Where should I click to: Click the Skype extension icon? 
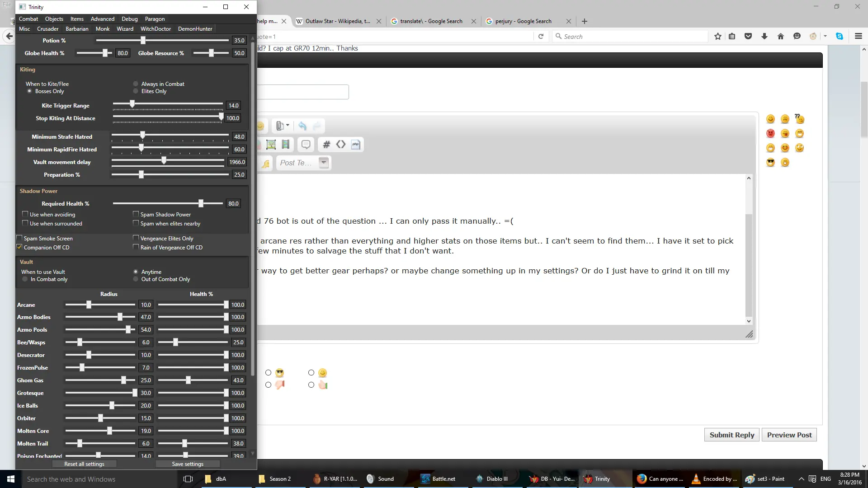840,37
